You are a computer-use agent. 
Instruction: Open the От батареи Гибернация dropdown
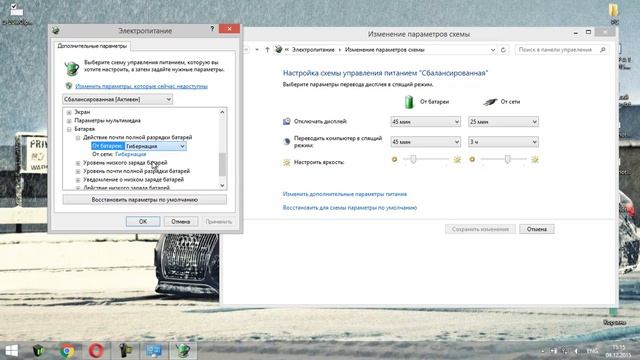(x=156, y=146)
